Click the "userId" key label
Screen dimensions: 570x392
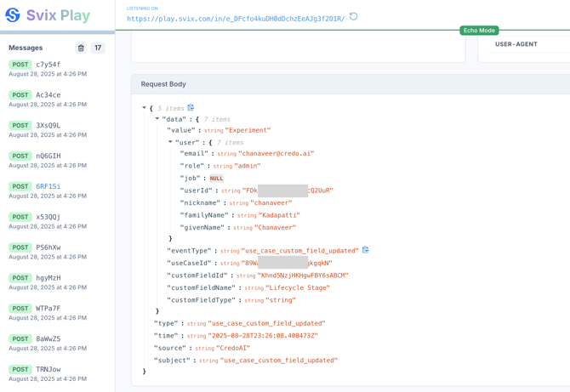tap(196, 190)
